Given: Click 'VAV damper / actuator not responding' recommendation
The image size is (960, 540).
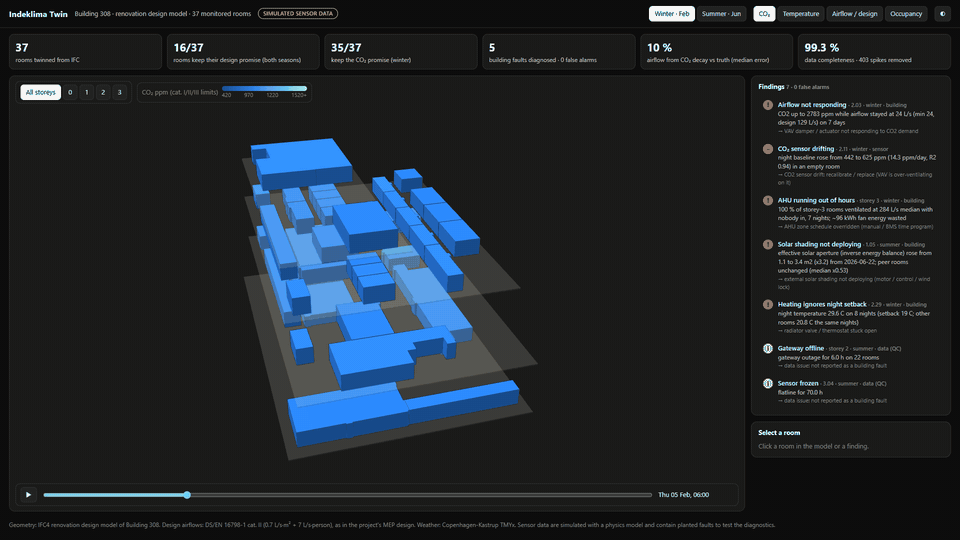Looking at the screenshot, I should [848, 131].
